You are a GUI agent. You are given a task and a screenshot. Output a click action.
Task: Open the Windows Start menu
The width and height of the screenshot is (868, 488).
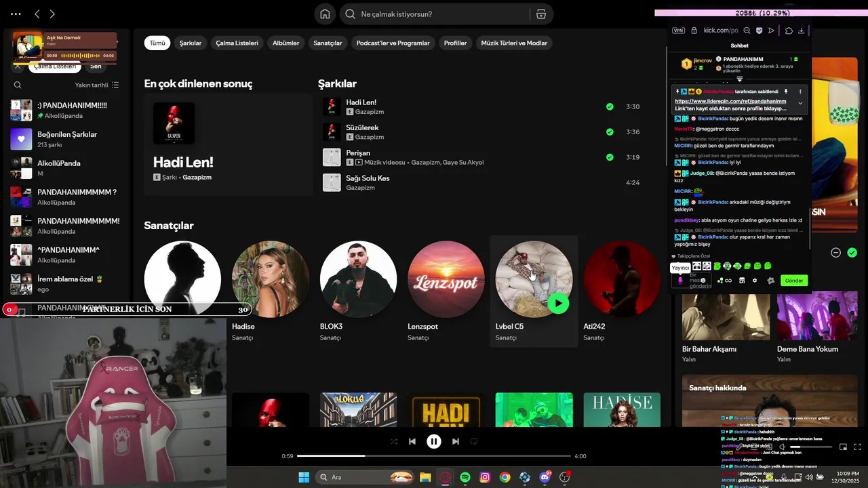coord(304,477)
